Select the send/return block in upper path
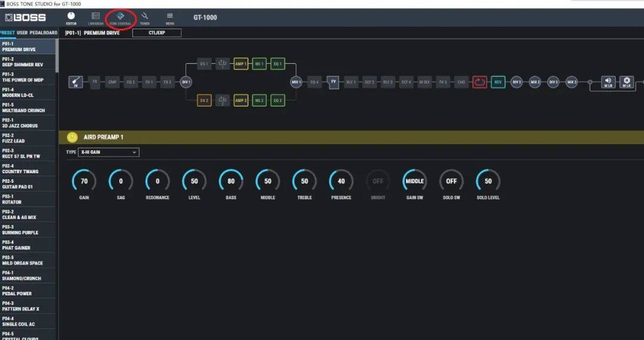Screen dimensions: 644x340 [222, 64]
